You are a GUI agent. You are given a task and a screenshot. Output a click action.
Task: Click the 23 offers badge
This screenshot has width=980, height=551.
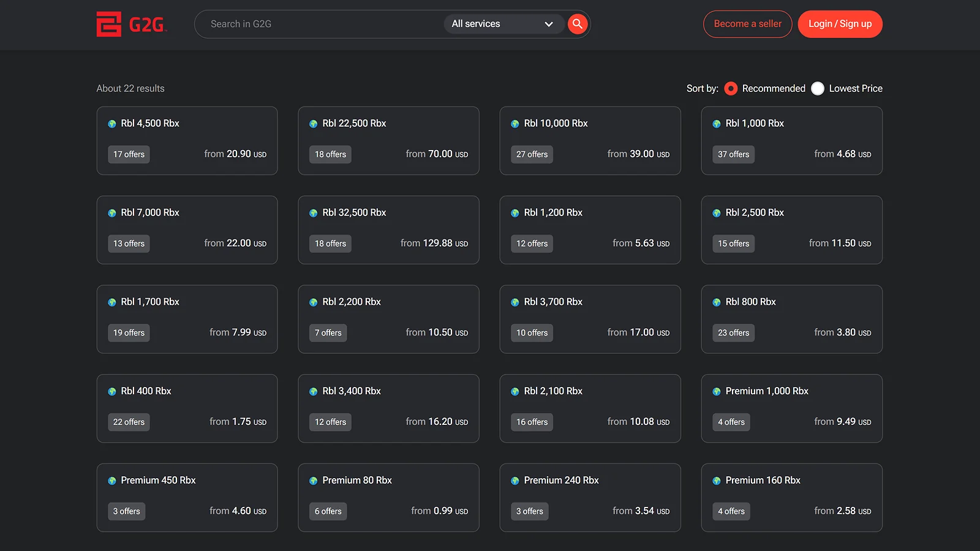(733, 333)
